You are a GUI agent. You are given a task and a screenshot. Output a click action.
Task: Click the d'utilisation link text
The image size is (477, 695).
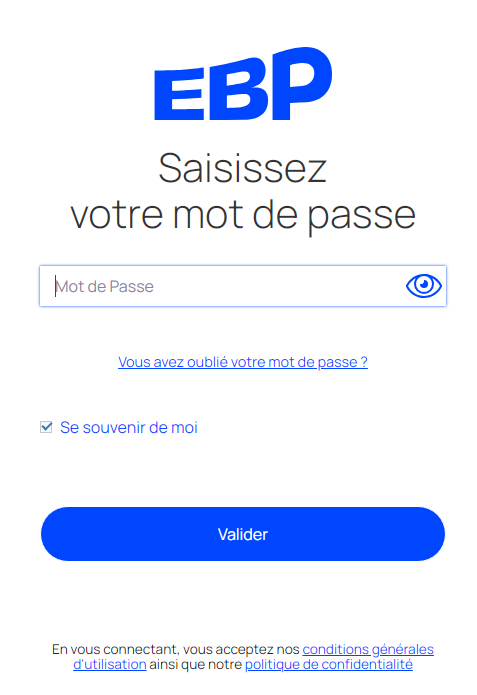pos(110,664)
